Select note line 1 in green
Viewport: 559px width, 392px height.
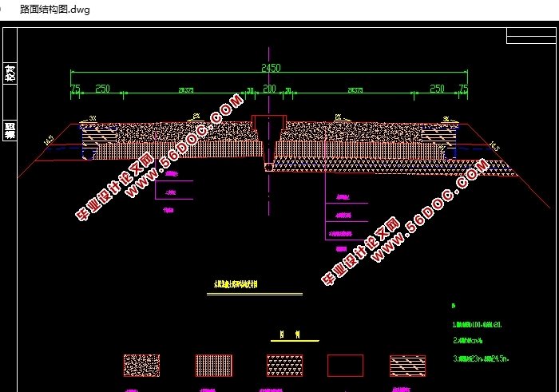click(477, 325)
